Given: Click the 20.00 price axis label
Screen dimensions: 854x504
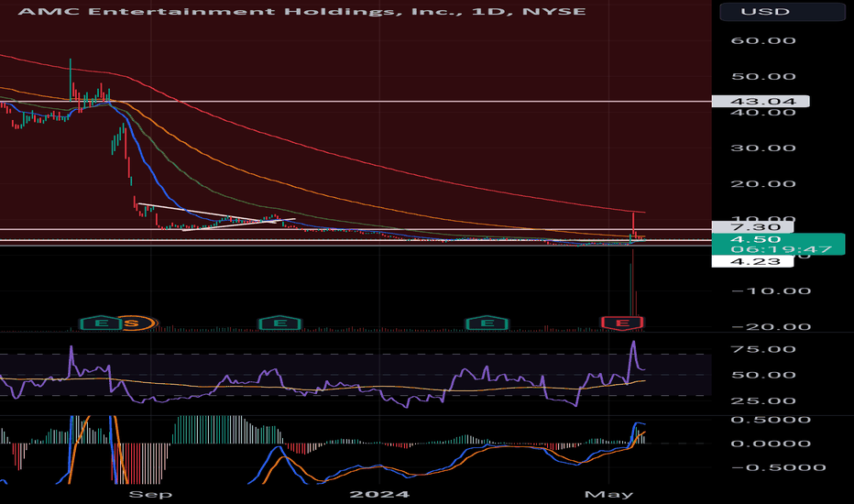Looking at the screenshot, I should 763,183.
